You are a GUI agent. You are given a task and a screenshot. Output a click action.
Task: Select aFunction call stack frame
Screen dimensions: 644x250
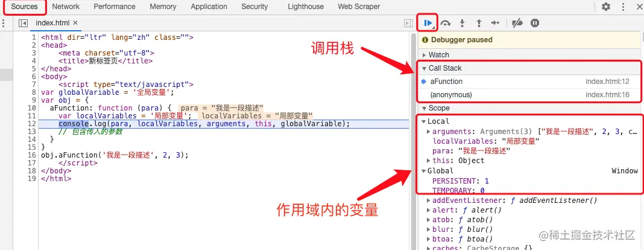point(530,82)
